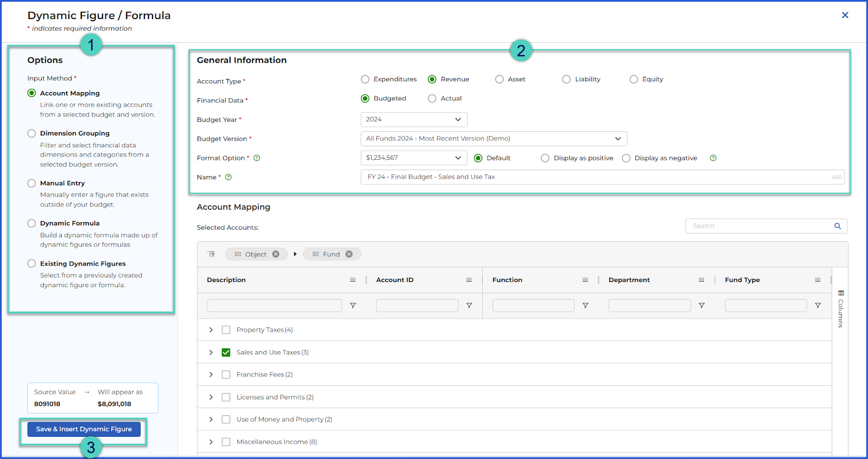Image resolution: width=868 pixels, height=459 pixels.
Task: Open the Fund Type column menu icon
Action: (x=818, y=280)
